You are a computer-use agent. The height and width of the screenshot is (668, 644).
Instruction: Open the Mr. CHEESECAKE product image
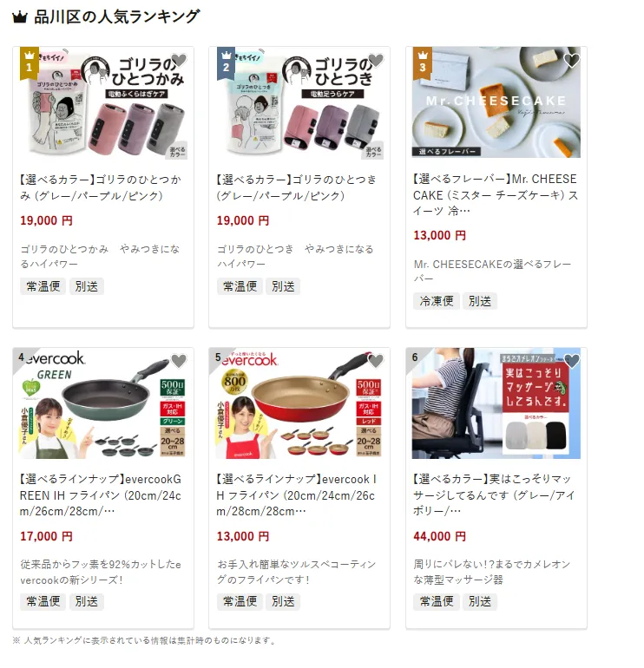pyautogui.click(x=496, y=102)
